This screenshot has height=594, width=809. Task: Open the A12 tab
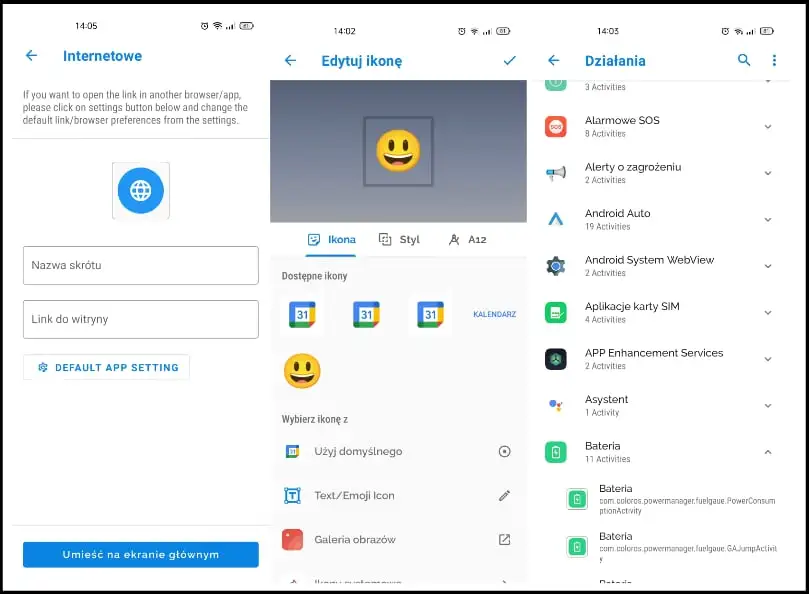click(x=467, y=240)
